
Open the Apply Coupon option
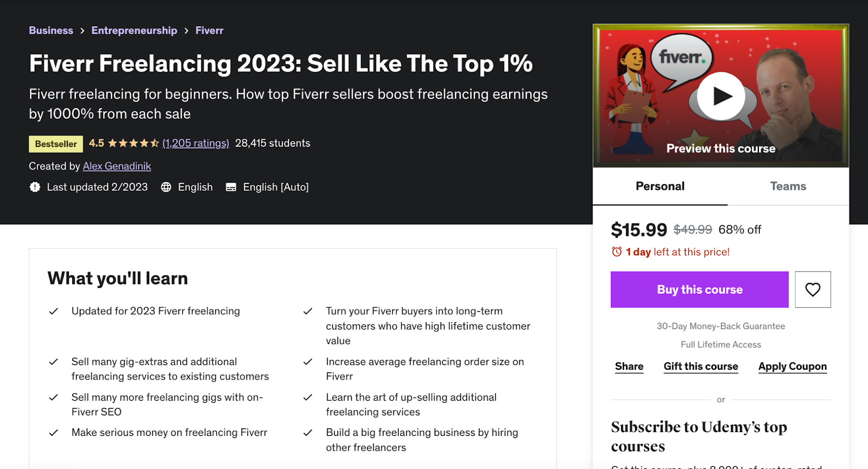coord(792,367)
